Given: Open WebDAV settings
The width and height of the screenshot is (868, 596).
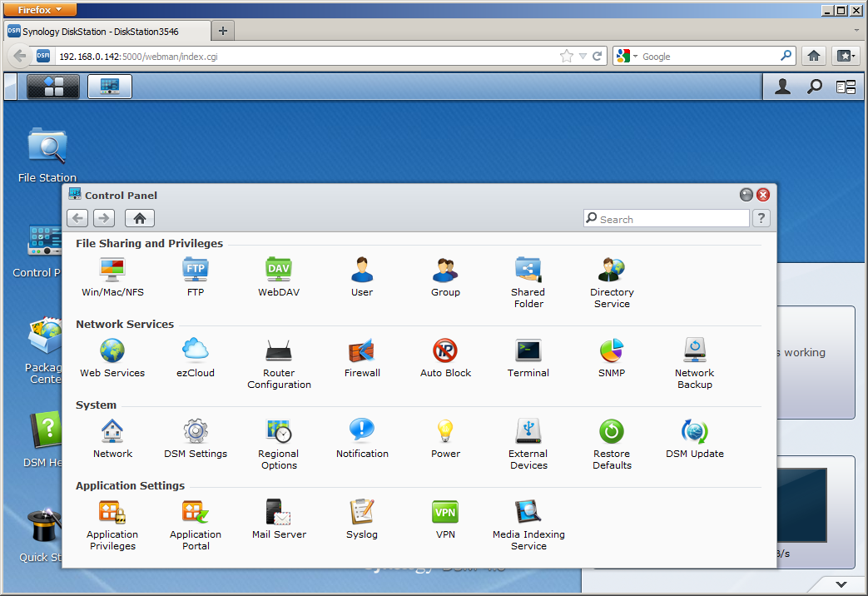Looking at the screenshot, I should pyautogui.click(x=279, y=277).
